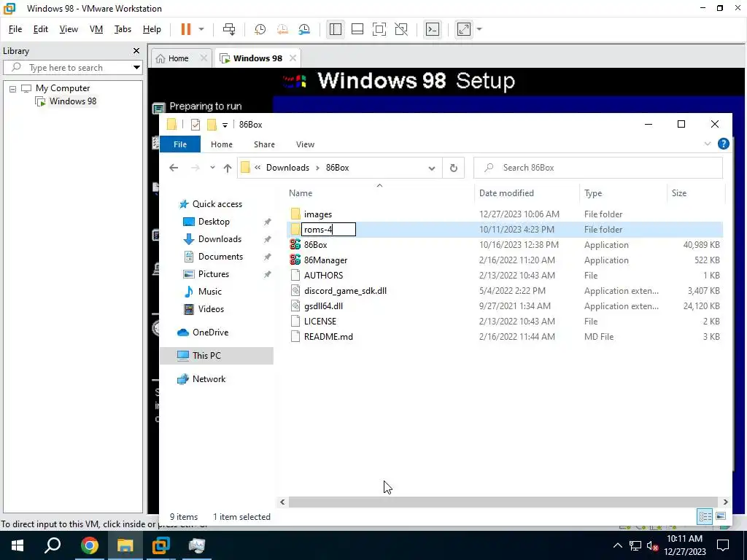The image size is (747, 560).
Task: Open VMware Tabs menu
Action: 123,29
